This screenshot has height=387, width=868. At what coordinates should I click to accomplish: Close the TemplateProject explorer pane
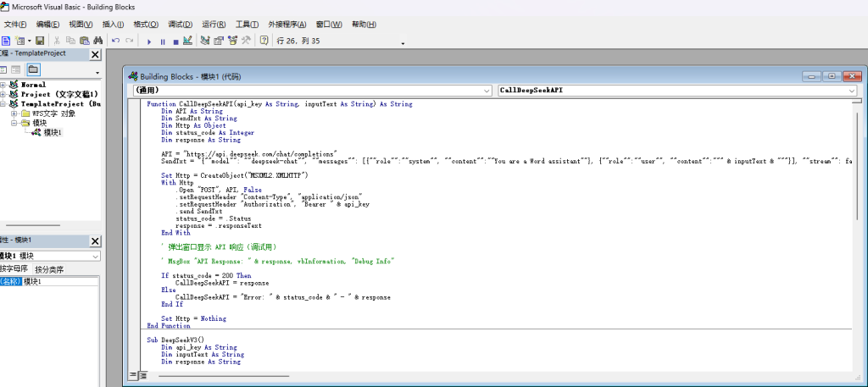[x=95, y=54]
